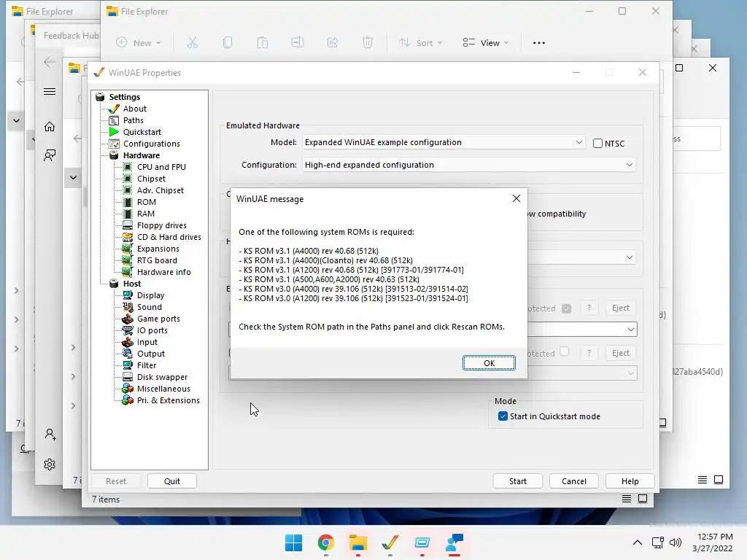Open Feedback Hub settings gear
This screenshot has width=747, height=560.
[x=50, y=464]
